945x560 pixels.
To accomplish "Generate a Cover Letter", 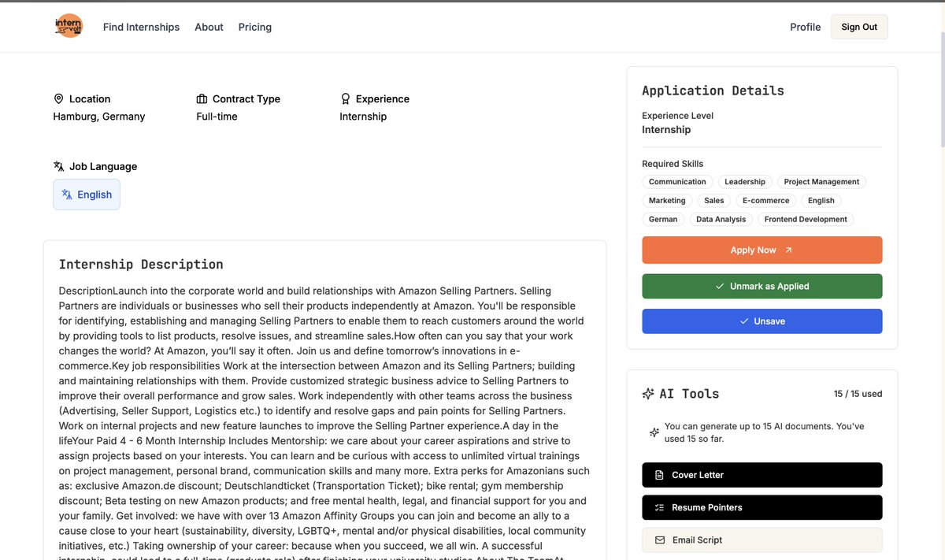I will [762, 475].
